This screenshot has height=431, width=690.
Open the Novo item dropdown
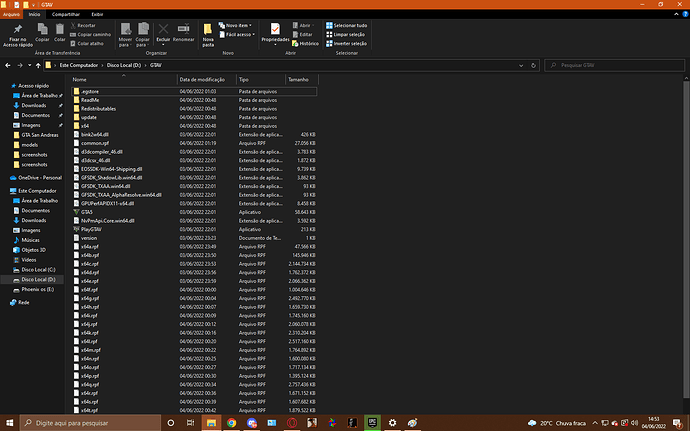coord(235,26)
